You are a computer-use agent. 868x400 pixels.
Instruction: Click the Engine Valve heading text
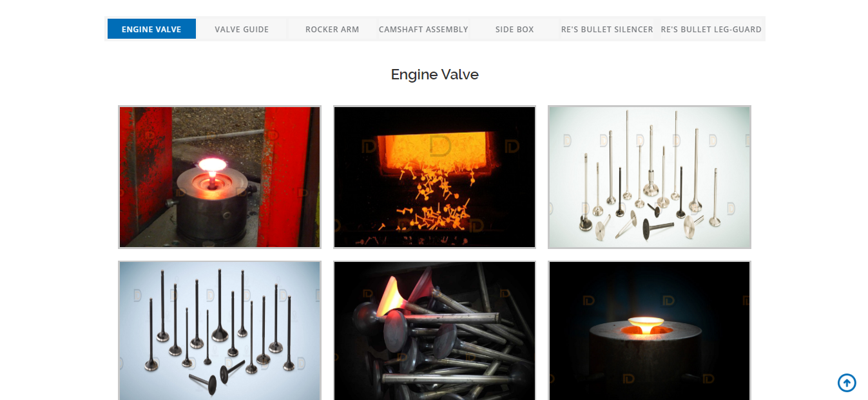click(x=435, y=74)
